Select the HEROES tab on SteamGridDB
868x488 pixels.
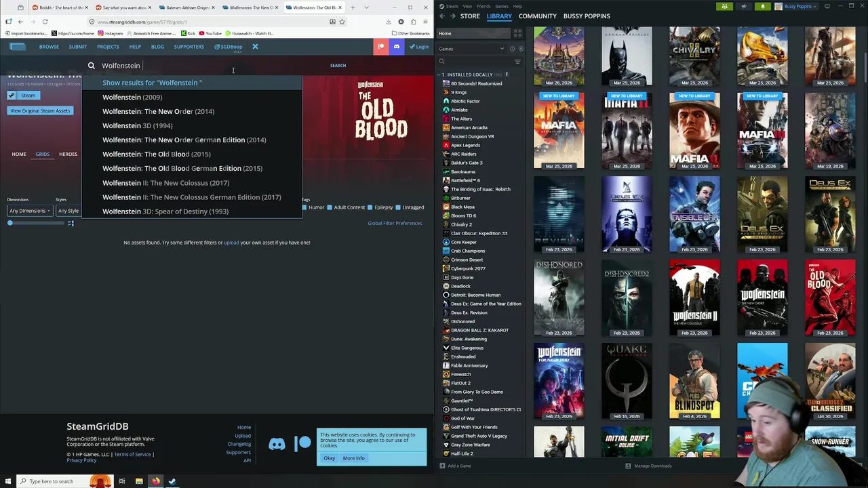tap(68, 155)
